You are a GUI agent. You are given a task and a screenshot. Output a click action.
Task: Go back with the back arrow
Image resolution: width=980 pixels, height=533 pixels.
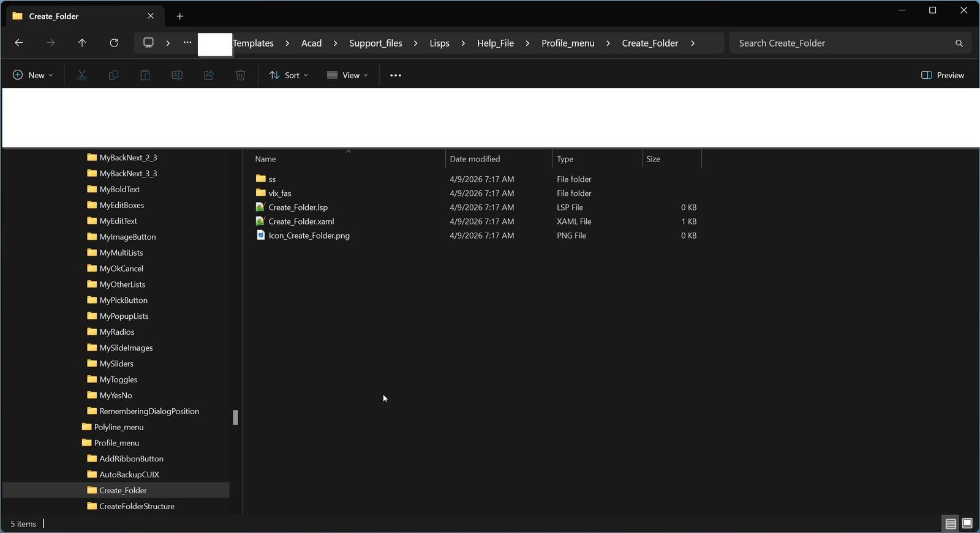point(19,43)
